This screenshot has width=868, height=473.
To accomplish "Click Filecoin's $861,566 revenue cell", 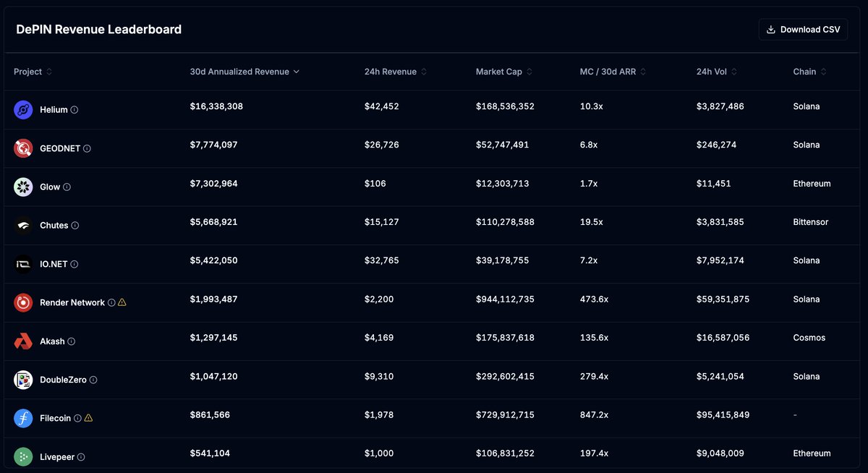I will tap(210, 415).
